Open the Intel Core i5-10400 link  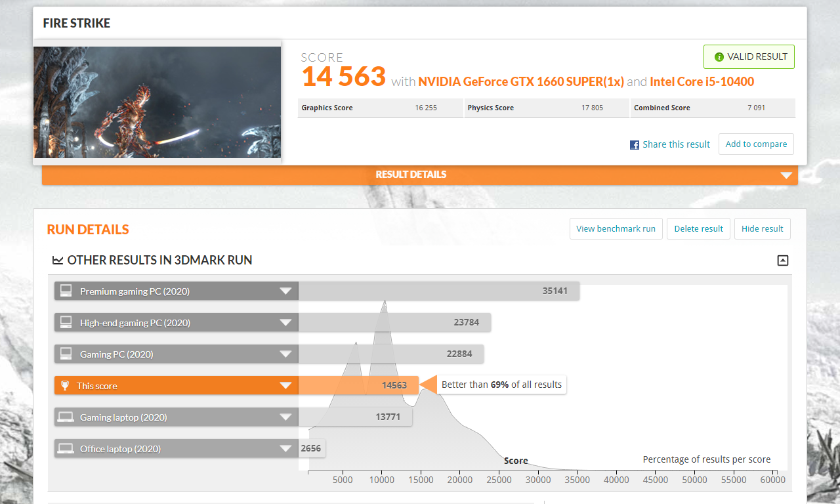[x=702, y=82]
